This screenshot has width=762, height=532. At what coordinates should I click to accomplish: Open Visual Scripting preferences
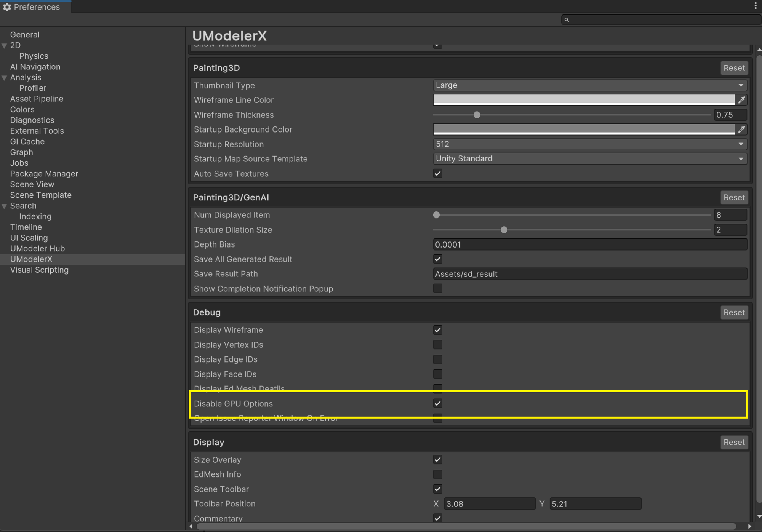[x=39, y=270]
